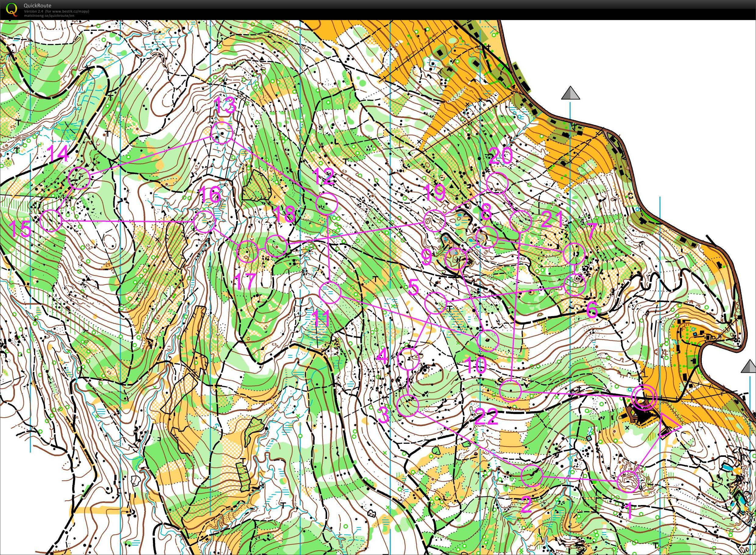
Task: Click the QuickRoute Q logo icon
Action: [x=12, y=9]
